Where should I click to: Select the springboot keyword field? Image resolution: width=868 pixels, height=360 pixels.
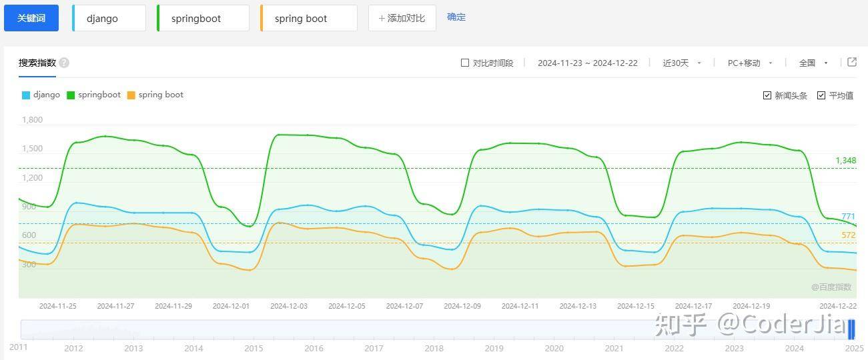203,18
